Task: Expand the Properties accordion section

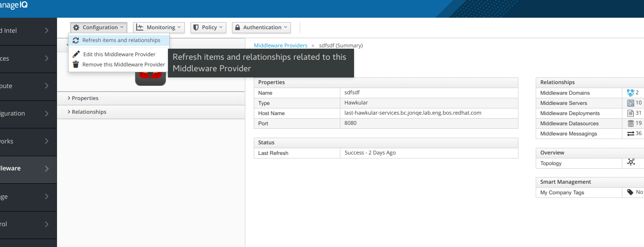Action: pyautogui.click(x=85, y=98)
